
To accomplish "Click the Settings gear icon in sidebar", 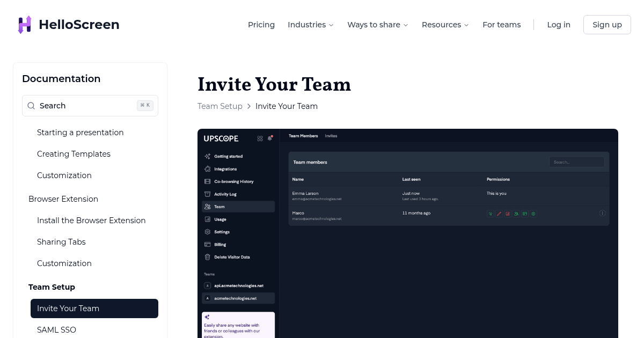I will click(207, 232).
